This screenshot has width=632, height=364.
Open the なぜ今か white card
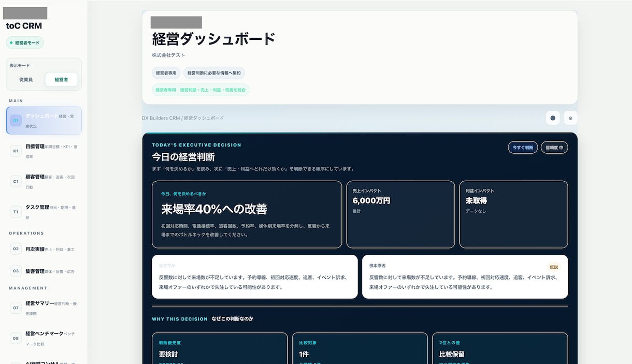pos(254,276)
